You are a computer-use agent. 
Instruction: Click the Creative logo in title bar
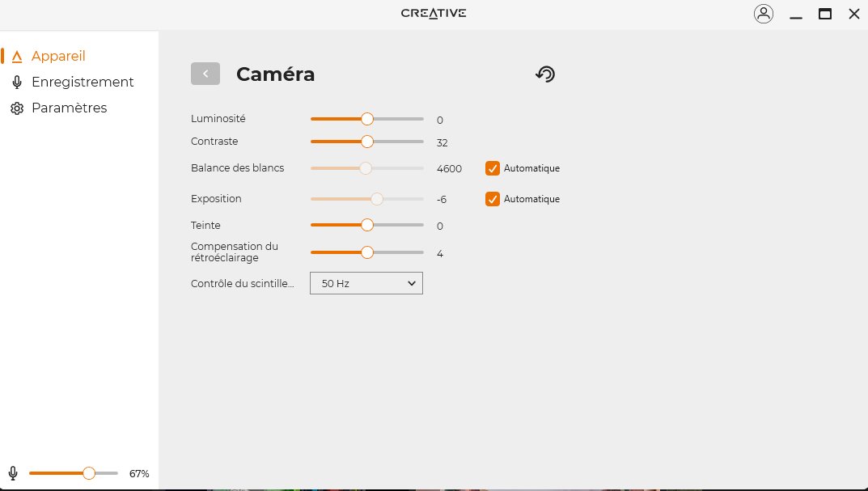(x=434, y=13)
